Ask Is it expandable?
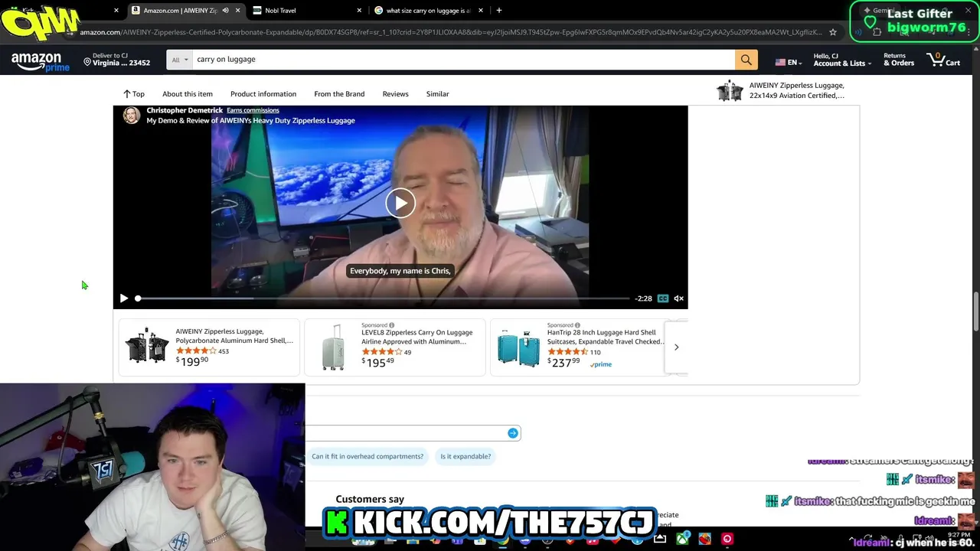 tap(465, 456)
